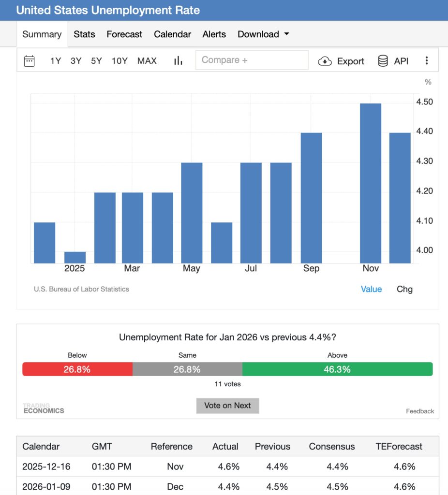Click the bar chart type icon
The image size is (448, 495).
click(178, 61)
